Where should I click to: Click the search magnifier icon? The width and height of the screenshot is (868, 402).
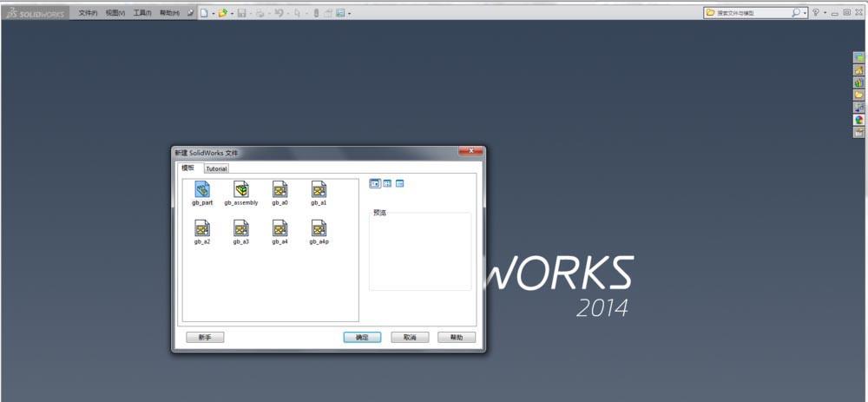(796, 12)
